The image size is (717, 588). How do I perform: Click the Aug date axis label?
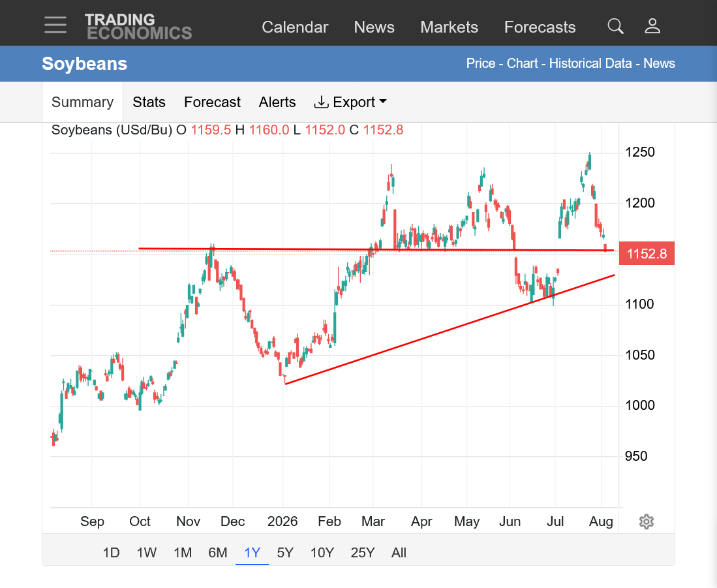pyautogui.click(x=601, y=521)
